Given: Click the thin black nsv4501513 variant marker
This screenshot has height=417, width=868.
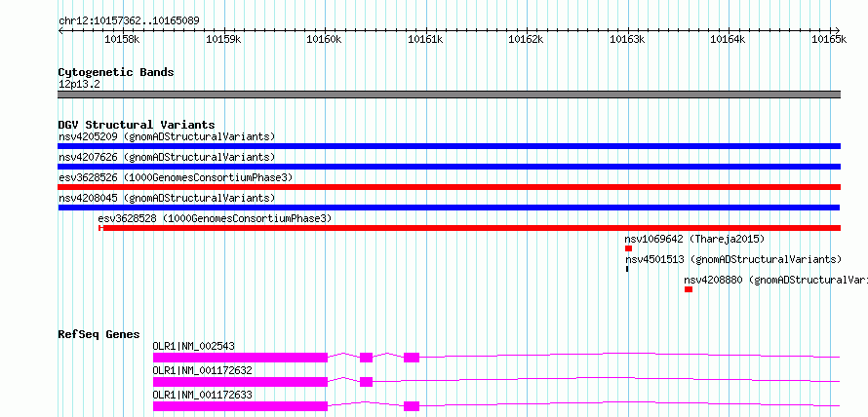Looking at the screenshot, I should (x=627, y=269).
